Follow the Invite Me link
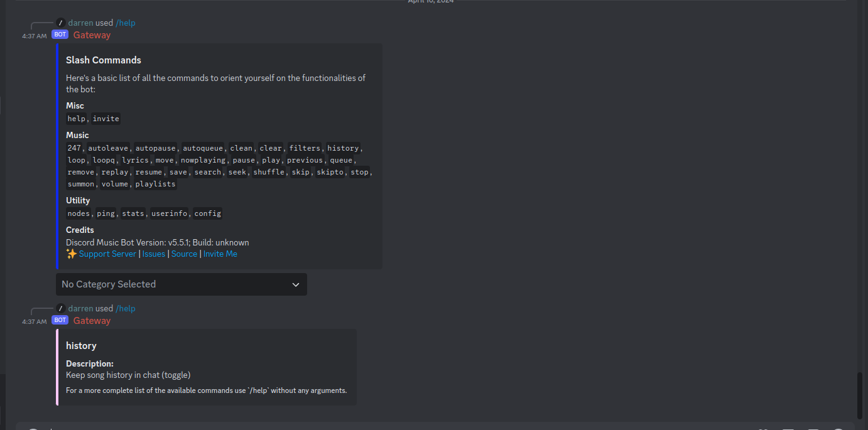The width and height of the screenshot is (868, 430). coord(220,254)
